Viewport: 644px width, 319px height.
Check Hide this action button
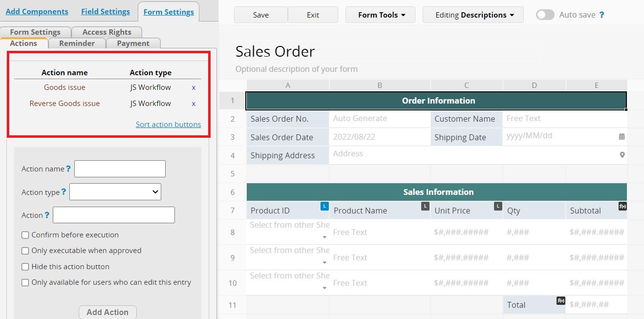pos(25,267)
